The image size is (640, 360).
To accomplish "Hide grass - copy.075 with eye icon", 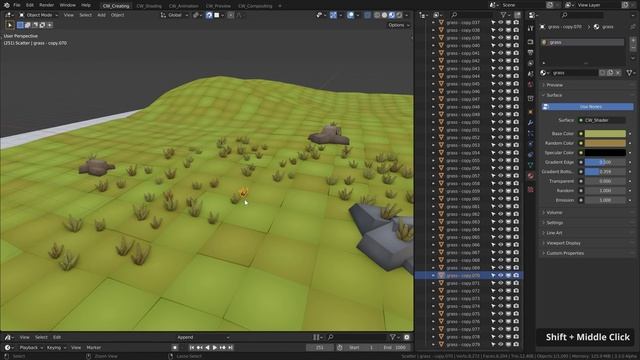I will click(500, 314).
